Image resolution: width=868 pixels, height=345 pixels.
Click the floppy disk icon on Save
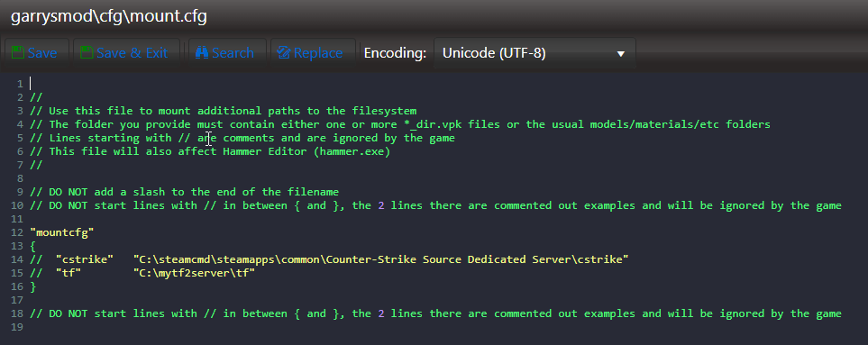(x=18, y=52)
